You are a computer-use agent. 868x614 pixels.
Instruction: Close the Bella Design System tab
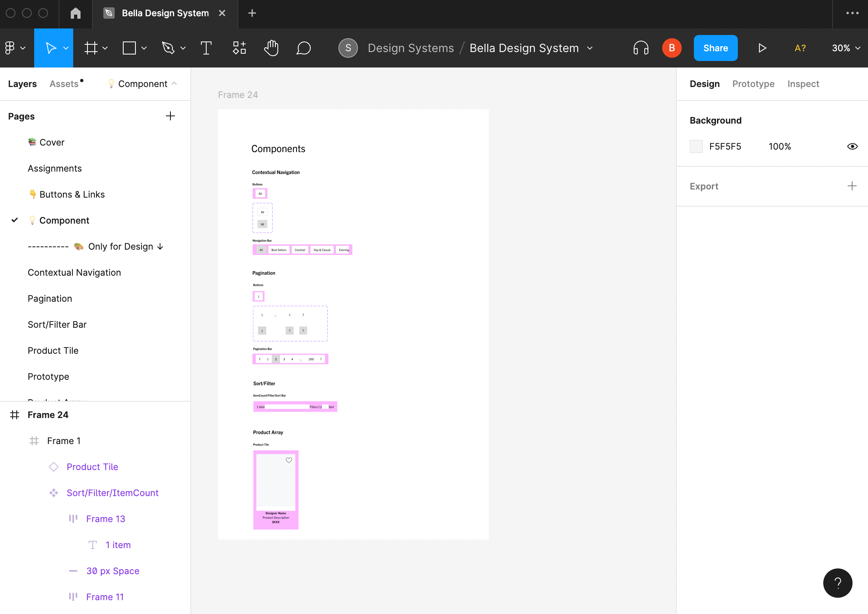pos(222,13)
